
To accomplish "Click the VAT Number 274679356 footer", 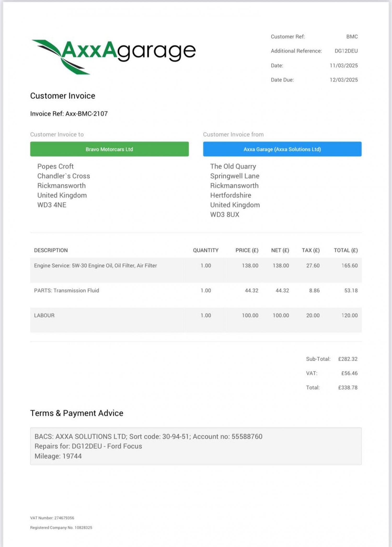I will coord(52,518).
